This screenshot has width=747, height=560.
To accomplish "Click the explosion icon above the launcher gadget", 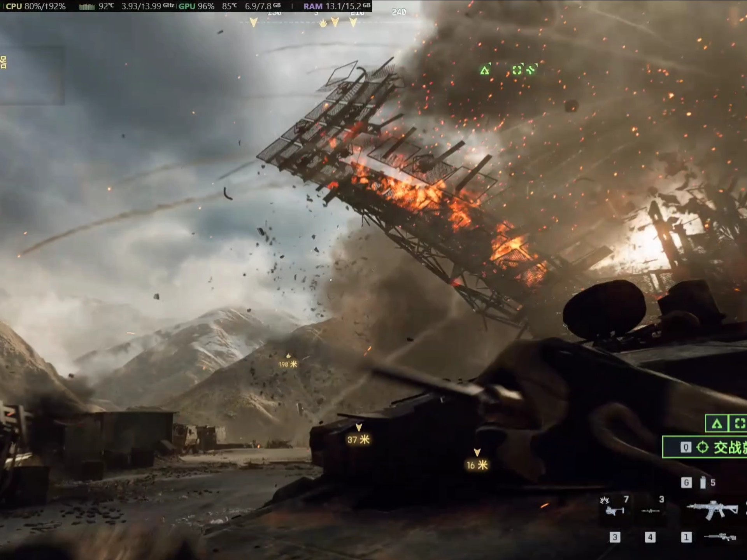I will click(605, 500).
